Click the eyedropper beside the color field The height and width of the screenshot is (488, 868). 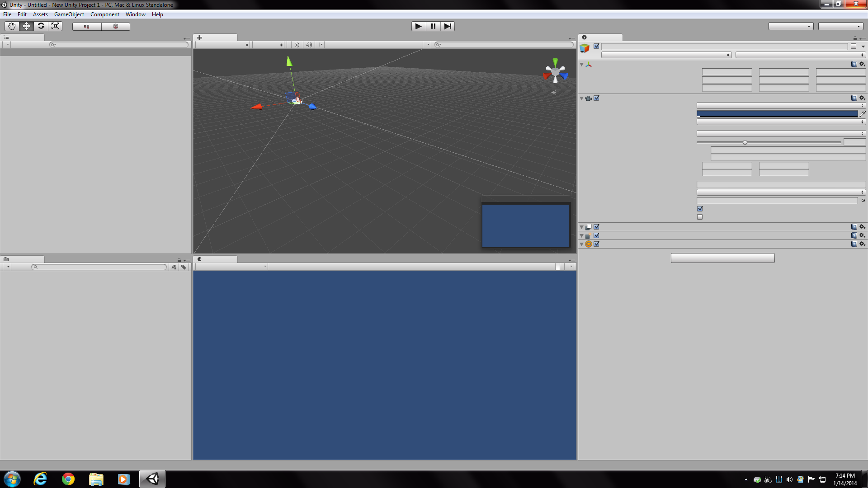(x=863, y=114)
